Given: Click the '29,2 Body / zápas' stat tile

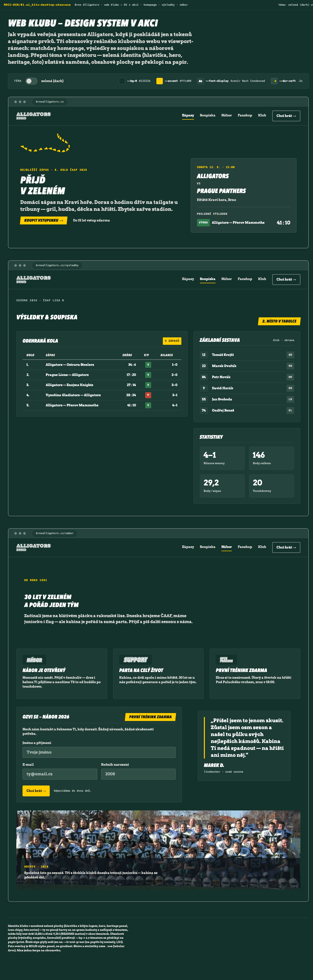Looking at the screenshot, I should pos(222,486).
